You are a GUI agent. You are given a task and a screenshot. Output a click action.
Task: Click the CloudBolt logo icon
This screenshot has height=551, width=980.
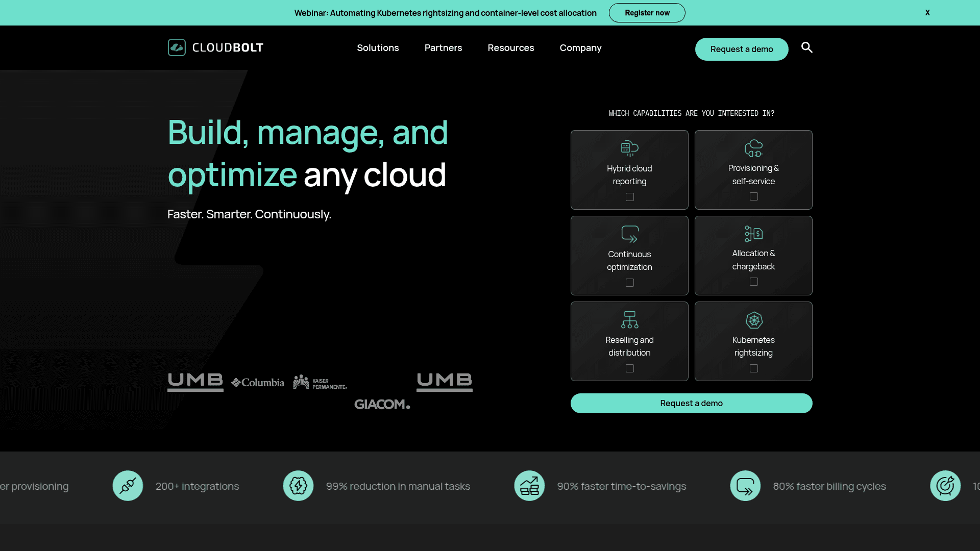[177, 47]
